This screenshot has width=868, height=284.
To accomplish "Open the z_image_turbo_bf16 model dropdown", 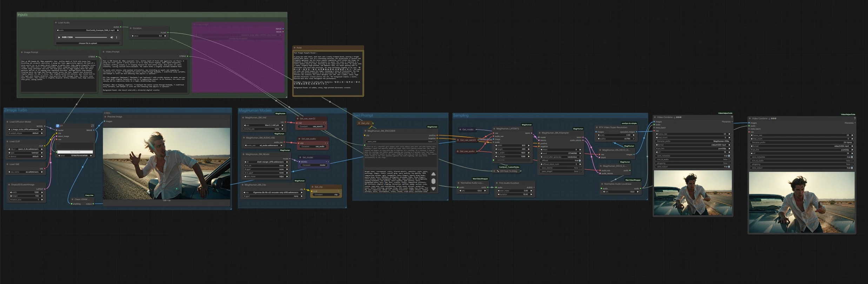I will point(26,130).
